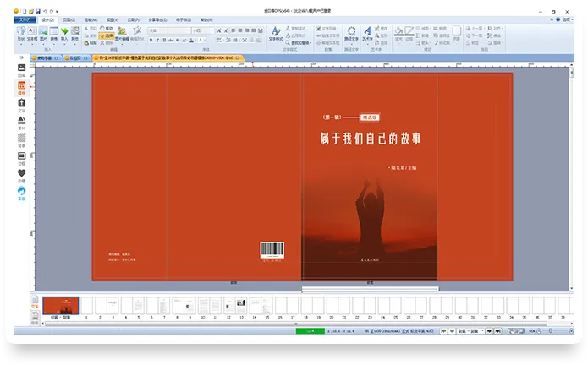Viewport: 588px width, 365px height.
Task: Toggle underline text formatting
Action: (x=164, y=39)
